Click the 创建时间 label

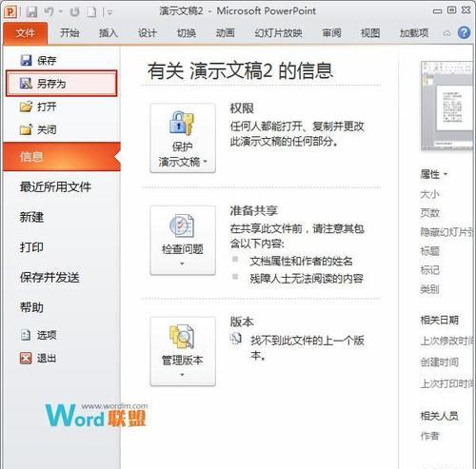(440, 362)
